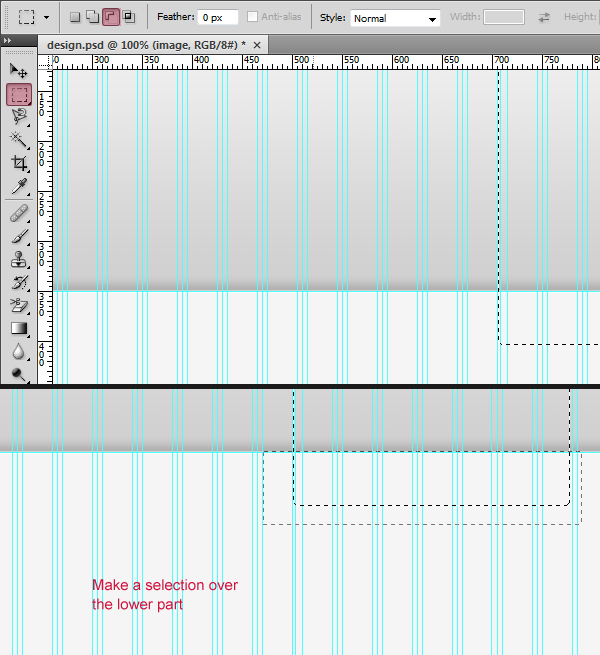Select the Gradient tool
The height and width of the screenshot is (655, 600).
[18, 328]
